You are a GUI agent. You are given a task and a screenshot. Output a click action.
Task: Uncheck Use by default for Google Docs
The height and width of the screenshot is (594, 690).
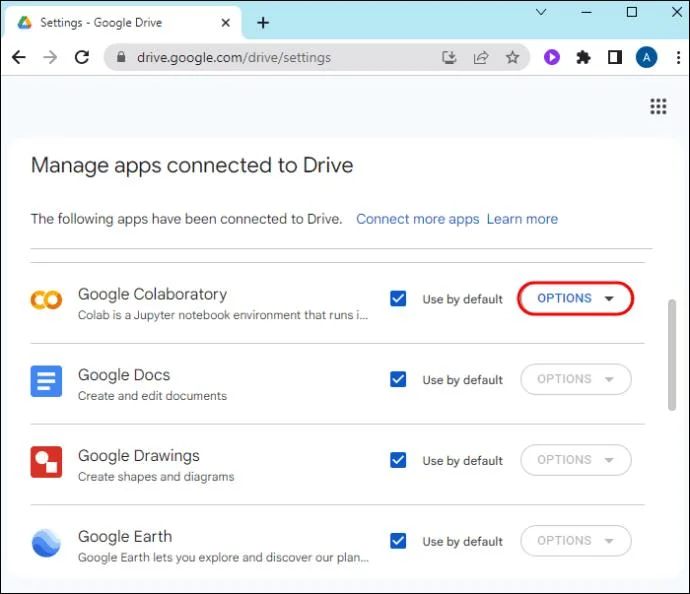point(398,379)
